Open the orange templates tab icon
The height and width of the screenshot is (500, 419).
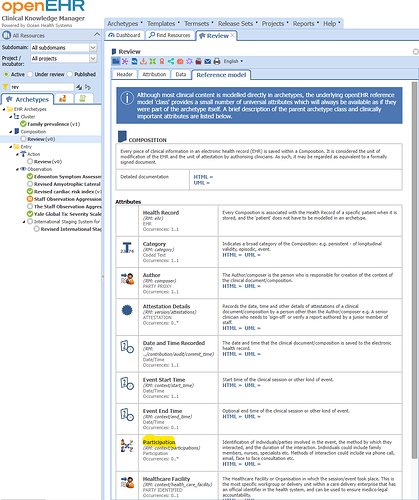click(62, 98)
